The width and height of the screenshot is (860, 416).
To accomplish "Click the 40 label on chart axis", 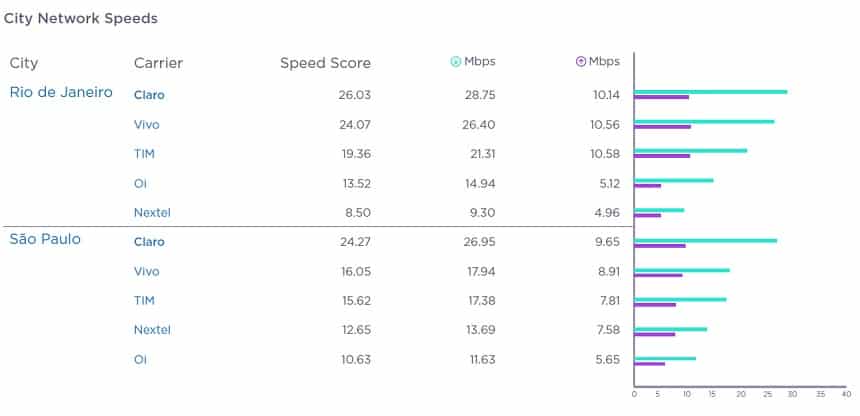I will [846, 394].
